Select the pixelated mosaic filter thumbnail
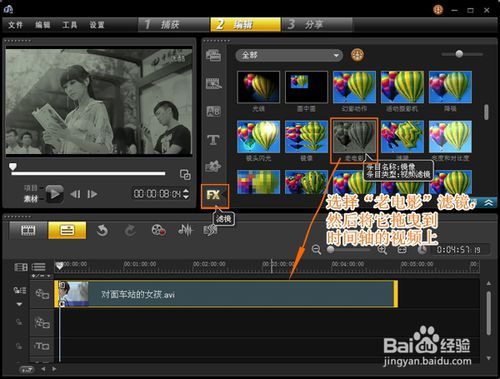 pos(258,182)
